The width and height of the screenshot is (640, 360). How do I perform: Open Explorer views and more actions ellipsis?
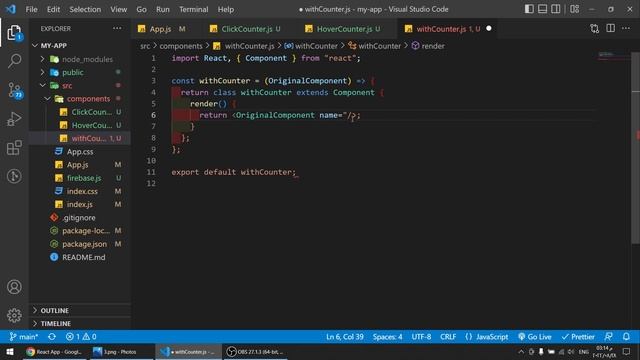click(117, 28)
